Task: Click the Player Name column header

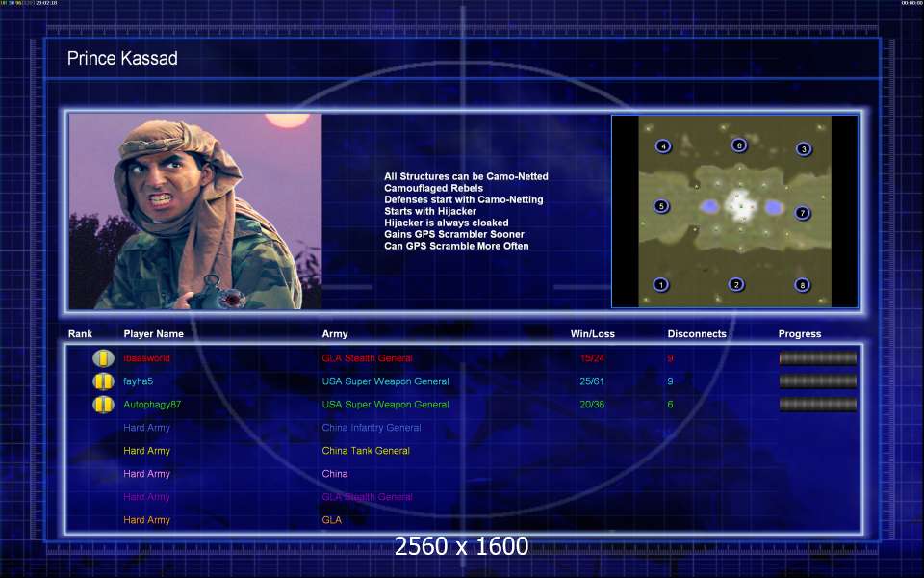Action: 153,334
